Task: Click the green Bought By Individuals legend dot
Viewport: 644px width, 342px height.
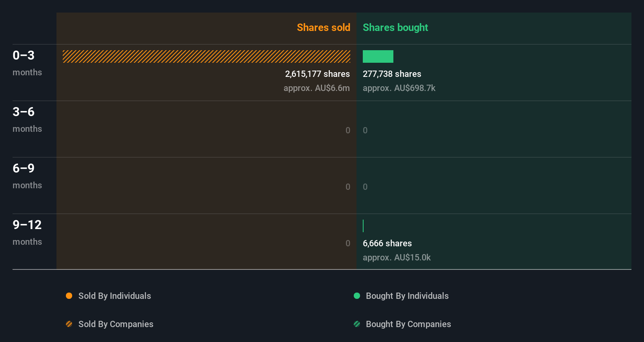Action: (357, 296)
